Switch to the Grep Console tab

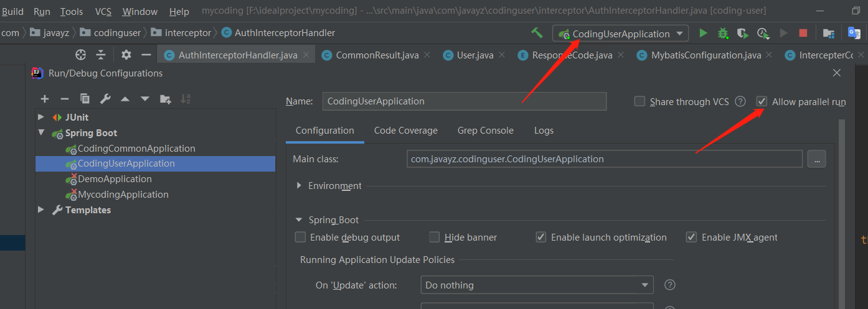pos(486,131)
